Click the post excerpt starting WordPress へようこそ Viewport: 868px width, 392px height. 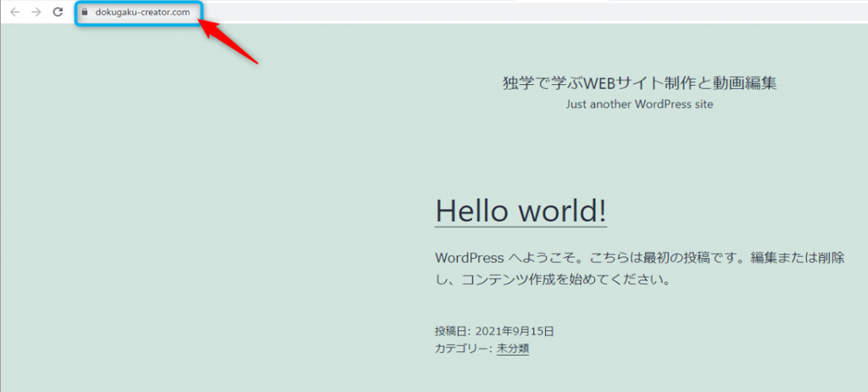[640, 269]
